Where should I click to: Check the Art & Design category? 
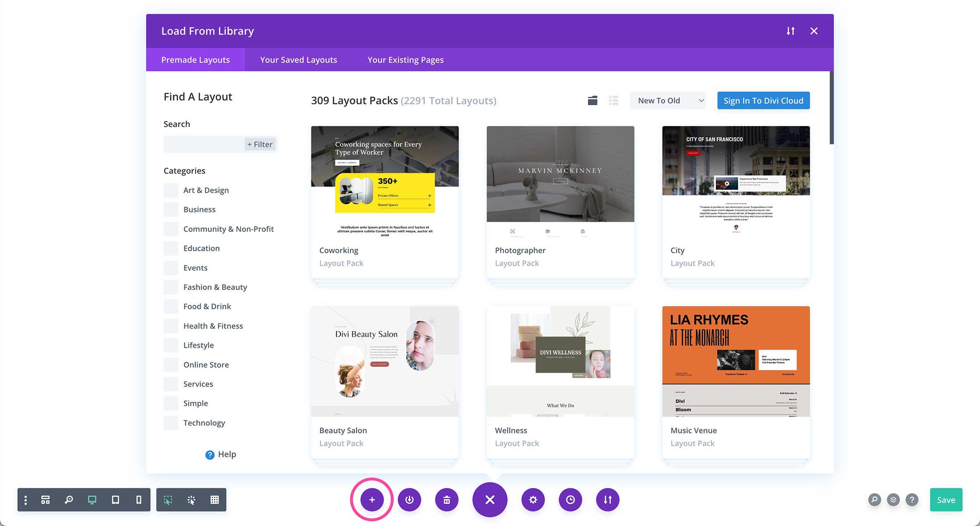[171, 190]
